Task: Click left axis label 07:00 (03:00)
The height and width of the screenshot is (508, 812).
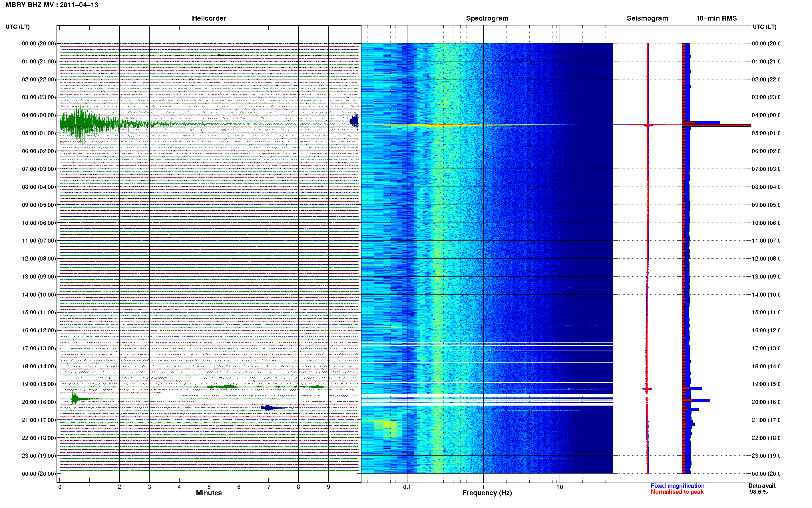Action: [x=39, y=169]
